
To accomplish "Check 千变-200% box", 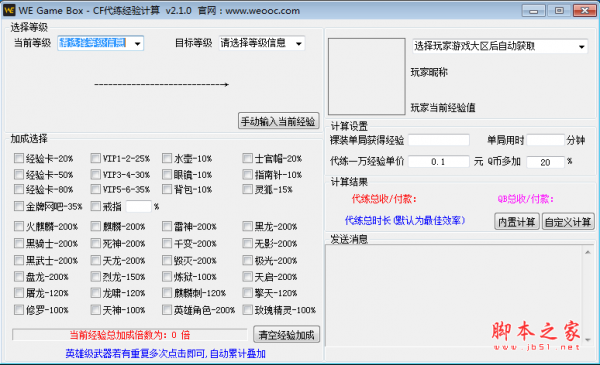I will [167, 243].
